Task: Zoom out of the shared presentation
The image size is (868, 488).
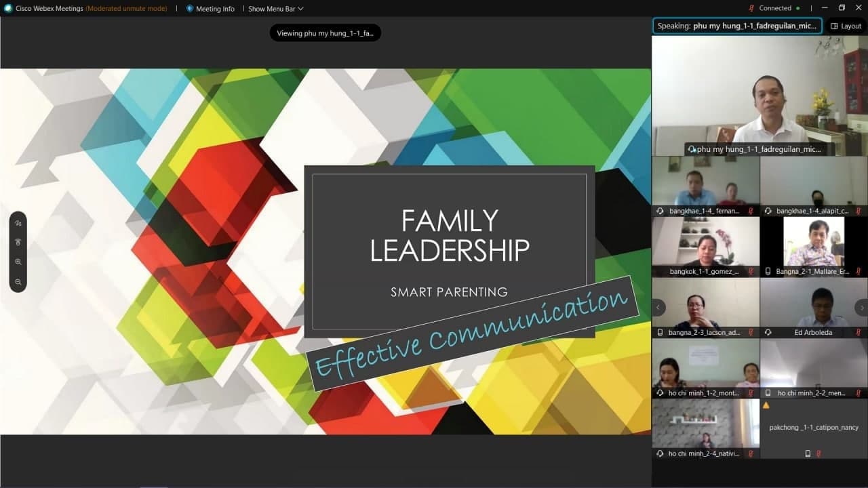Action: coord(18,281)
